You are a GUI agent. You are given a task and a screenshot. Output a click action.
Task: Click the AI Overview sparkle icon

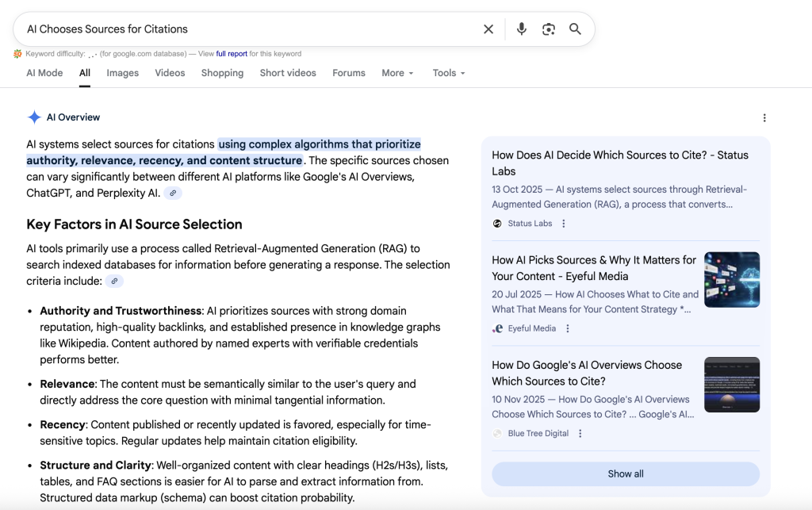(x=34, y=117)
